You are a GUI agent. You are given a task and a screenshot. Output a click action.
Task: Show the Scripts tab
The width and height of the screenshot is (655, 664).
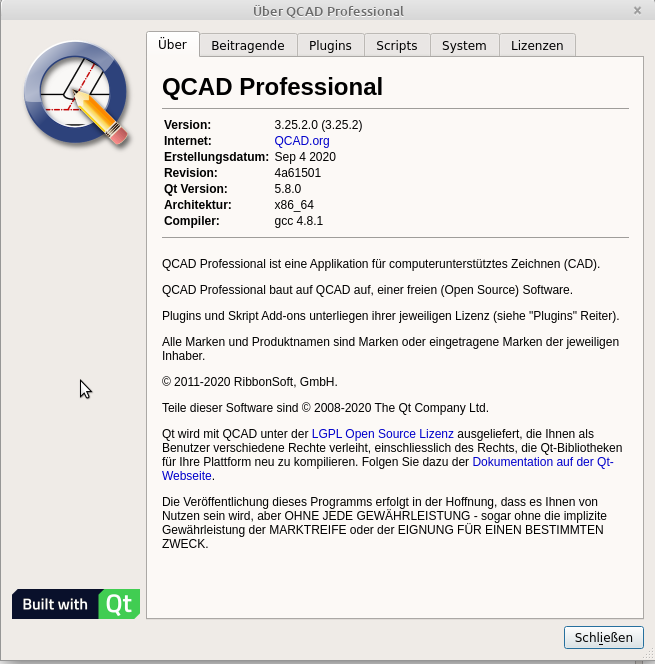pyautogui.click(x=397, y=45)
